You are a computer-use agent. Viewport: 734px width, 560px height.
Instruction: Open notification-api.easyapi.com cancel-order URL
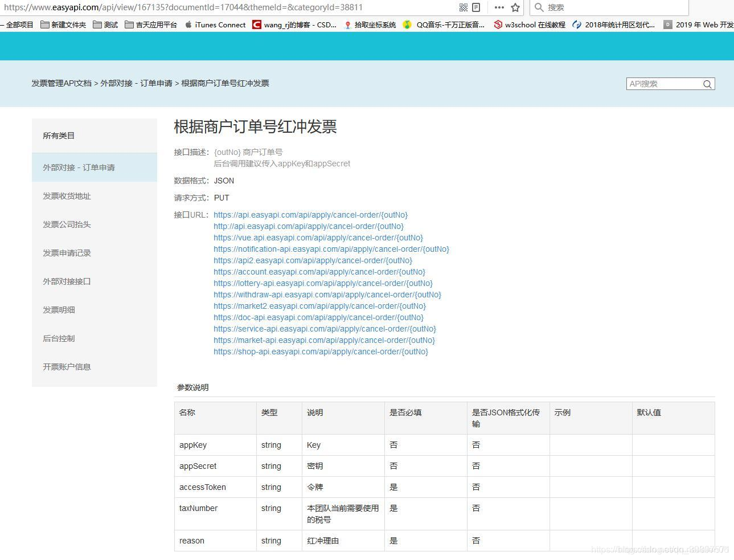[x=331, y=249]
